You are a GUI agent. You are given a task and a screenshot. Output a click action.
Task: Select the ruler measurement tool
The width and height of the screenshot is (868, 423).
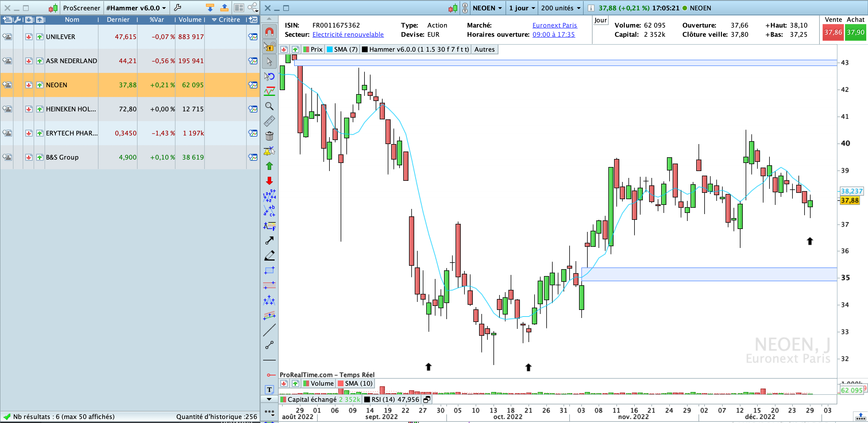coord(269,121)
